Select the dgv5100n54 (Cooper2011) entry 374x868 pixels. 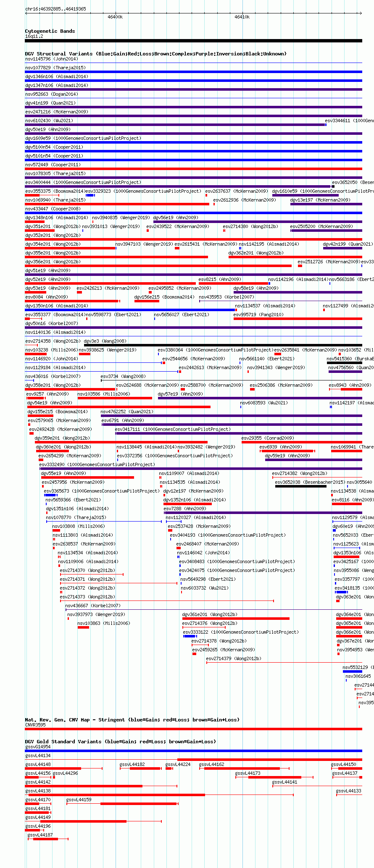point(54,147)
